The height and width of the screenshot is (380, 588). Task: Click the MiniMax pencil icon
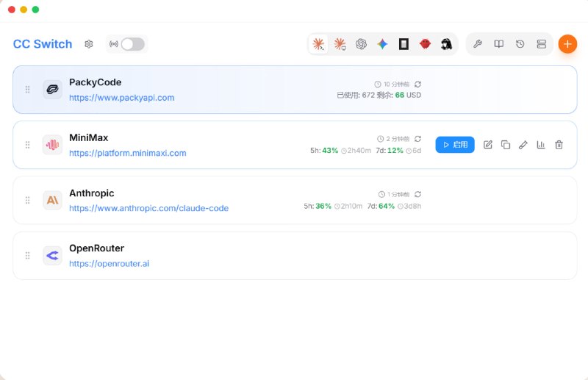click(x=523, y=144)
